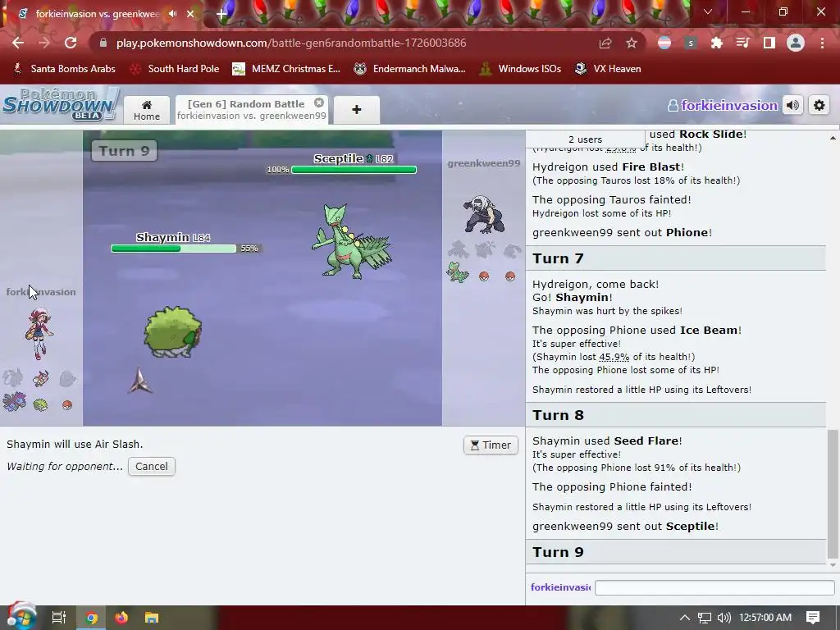Open File Explorer from taskbar
The height and width of the screenshot is (630, 840).
[x=152, y=618]
